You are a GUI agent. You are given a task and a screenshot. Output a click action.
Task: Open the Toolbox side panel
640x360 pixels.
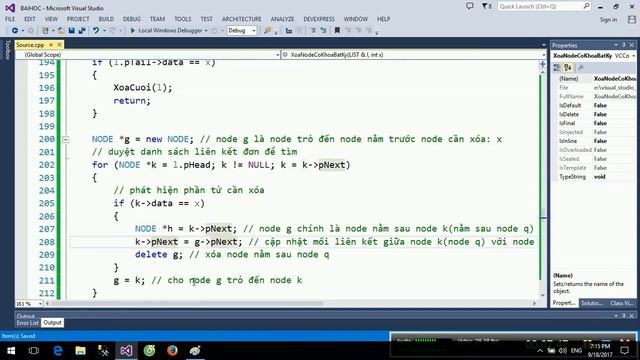tap(7, 49)
